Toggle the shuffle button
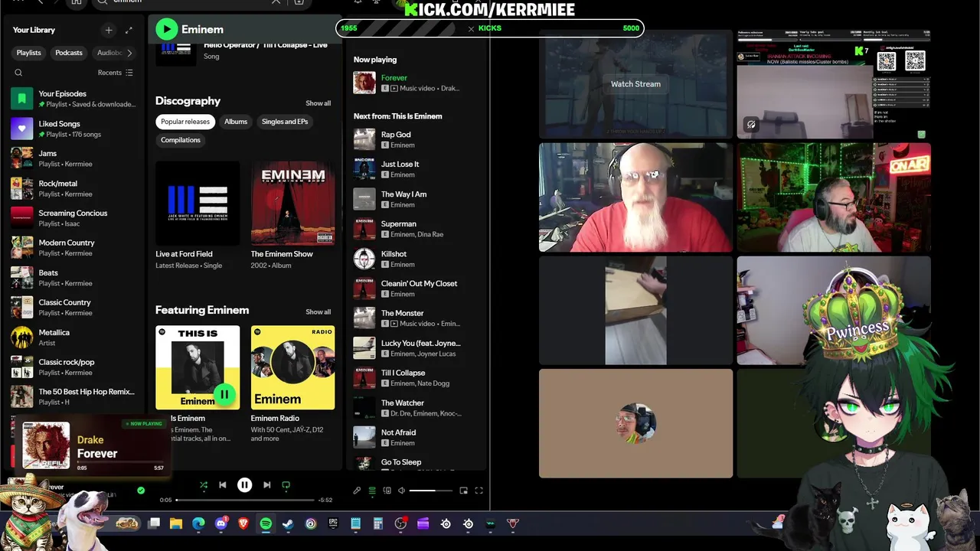This screenshot has width=980, height=551. click(x=203, y=484)
